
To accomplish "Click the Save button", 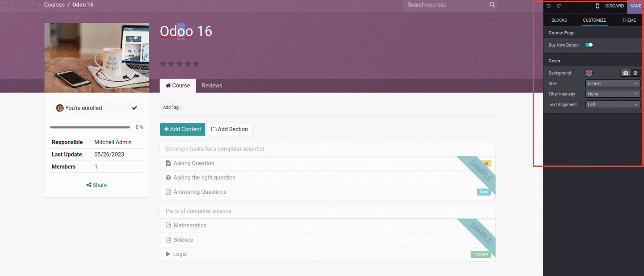I will click(635, 6).
